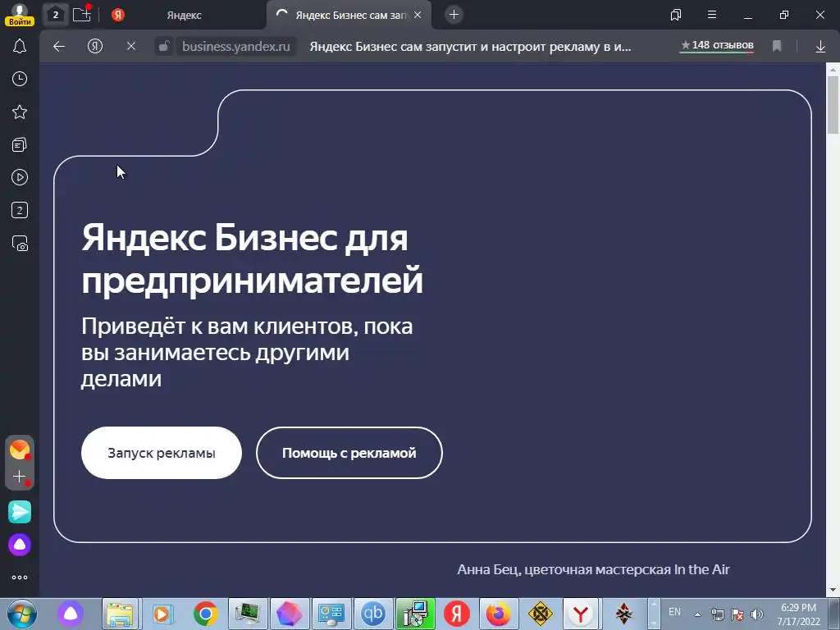840x630 pixels.
Task: Open sidebar more options three dots
Action: 20,577
